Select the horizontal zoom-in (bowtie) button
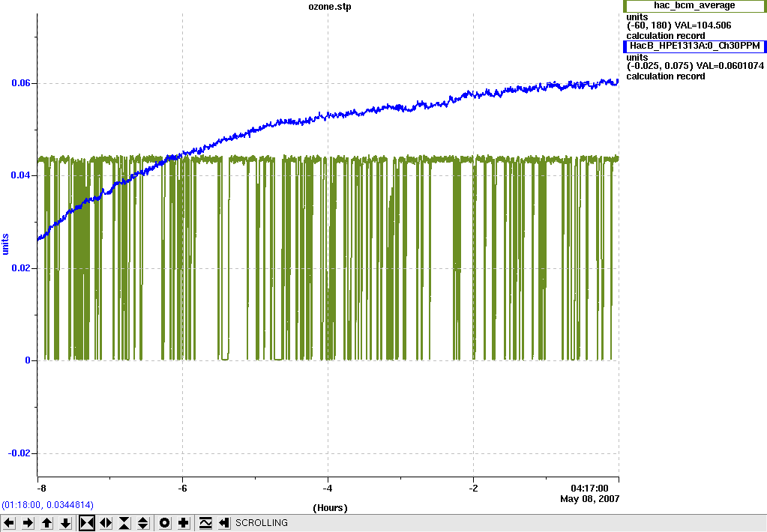This screenshot has height=532, width=767. (87, 523)
